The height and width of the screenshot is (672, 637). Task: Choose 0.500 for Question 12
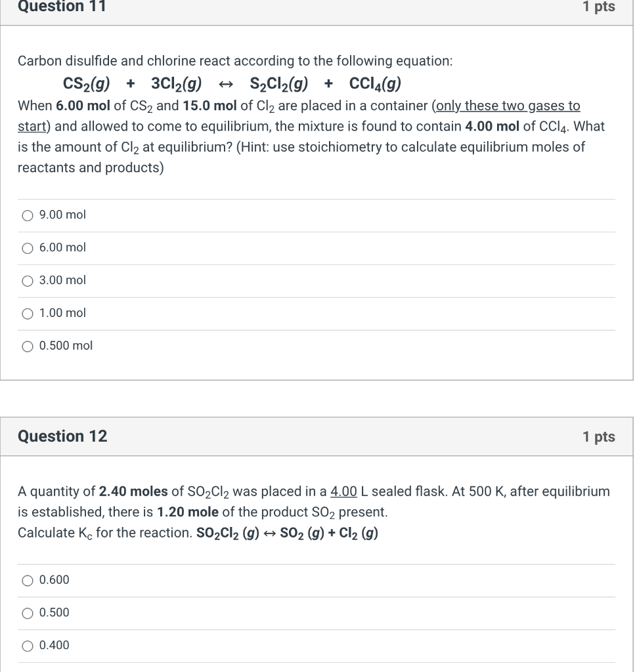point(28,612)
